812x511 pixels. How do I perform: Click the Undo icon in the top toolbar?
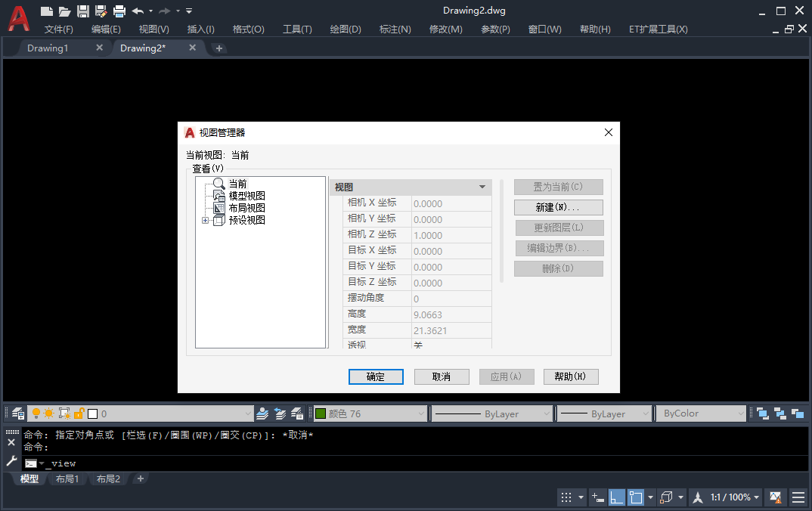click(136, 11)
